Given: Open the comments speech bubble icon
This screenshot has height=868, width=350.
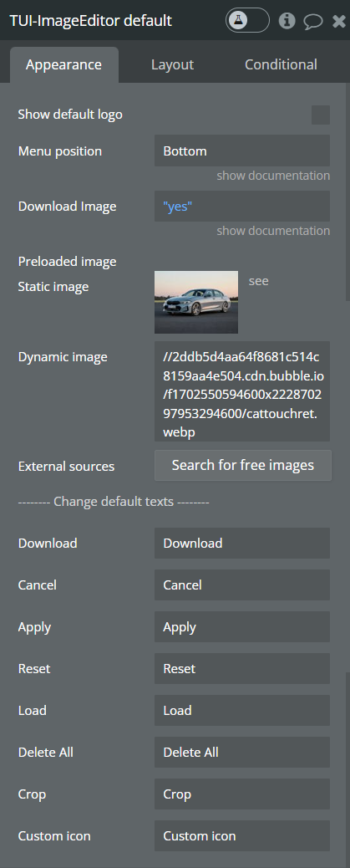Looking at the screenshot, I should [313, 22].
